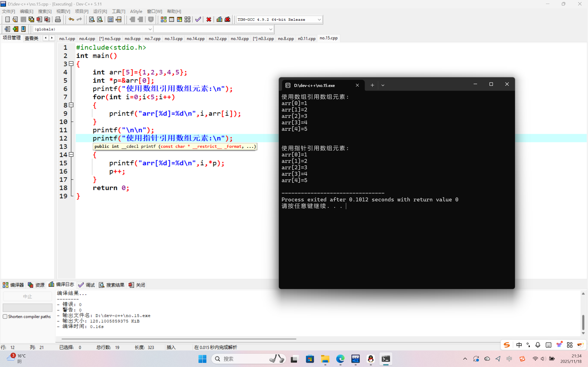
Task: Click the Debug checkmark toolbar icon
Action: [x=198, y=19]
